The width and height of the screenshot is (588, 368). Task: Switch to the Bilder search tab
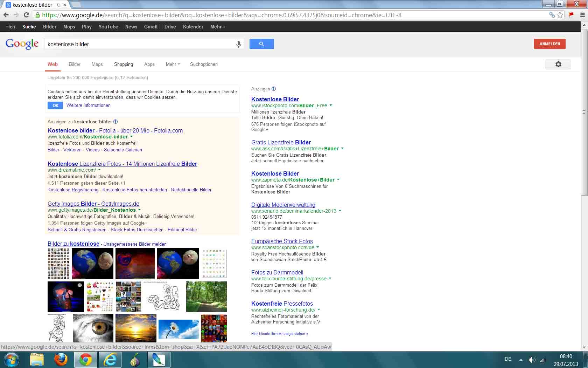point(75,64)
